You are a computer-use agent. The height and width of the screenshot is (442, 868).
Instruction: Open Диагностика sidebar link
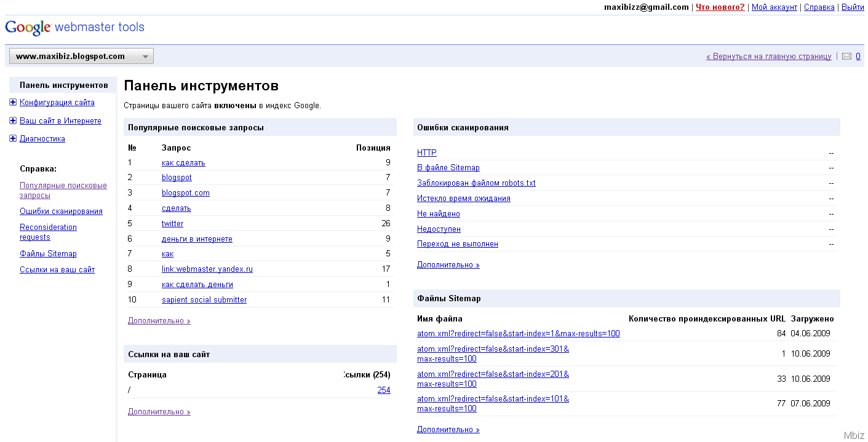(42, 139)
